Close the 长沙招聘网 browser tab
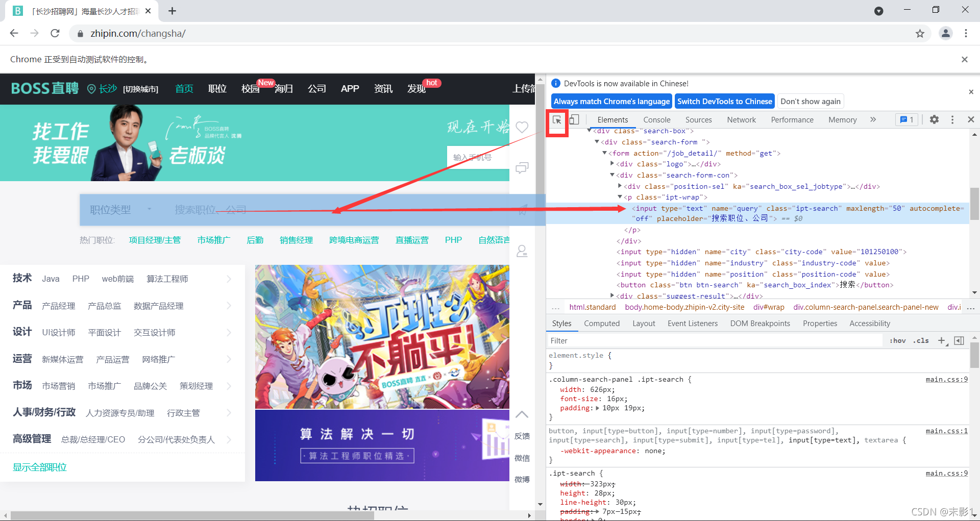 pyautogui.click(x=148, y=11)
